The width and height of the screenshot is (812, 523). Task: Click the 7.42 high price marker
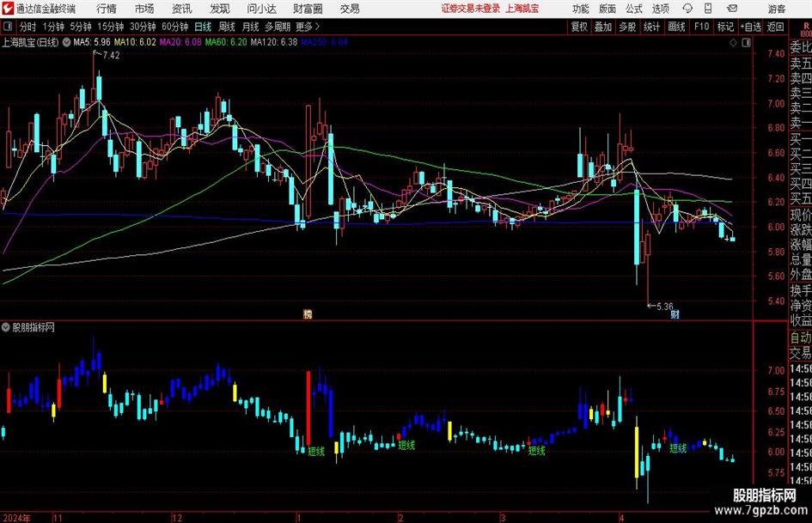pos(111,56)
